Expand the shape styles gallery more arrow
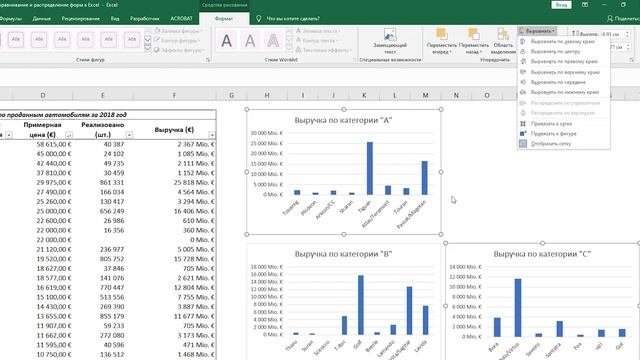640x360 pixels. point(148,49)
